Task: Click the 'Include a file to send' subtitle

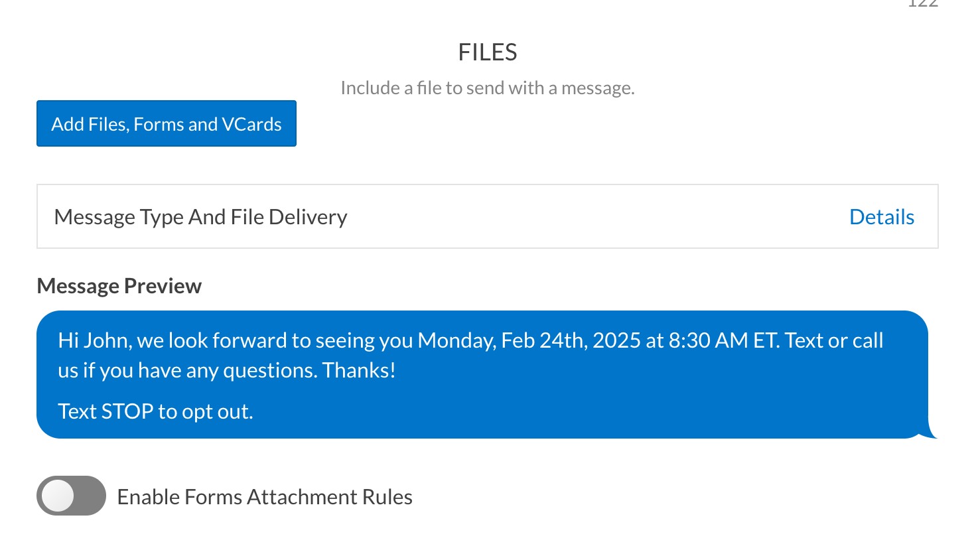Action: [x=488, y=88]
